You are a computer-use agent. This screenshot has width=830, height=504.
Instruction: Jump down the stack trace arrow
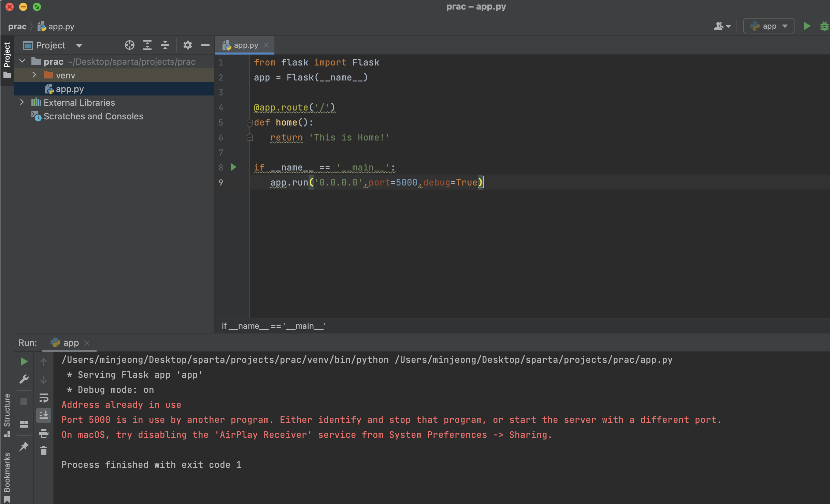pyautogui.click(x=44, y=380)
